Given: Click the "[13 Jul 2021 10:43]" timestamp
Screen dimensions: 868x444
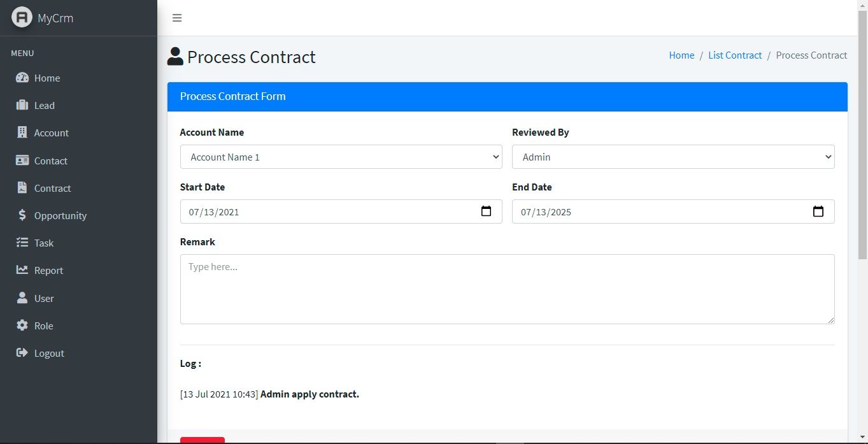Looking at the screenshot, I should [219, 394].
